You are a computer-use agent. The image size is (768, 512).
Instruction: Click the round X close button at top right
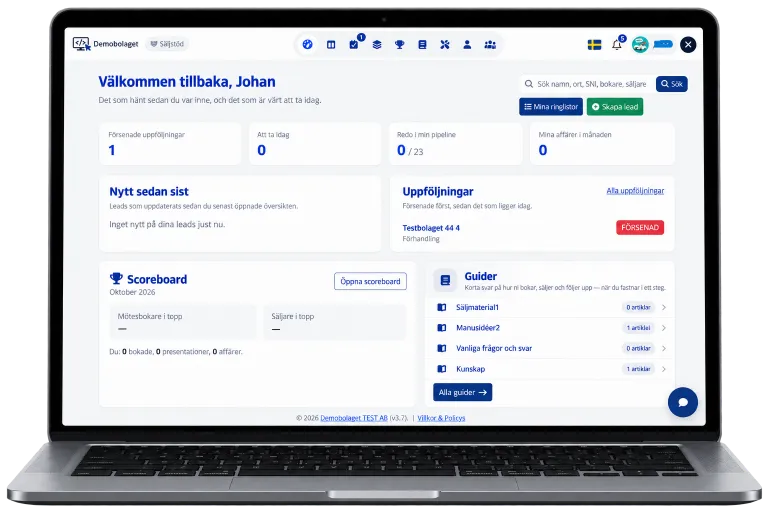pos(688,45)
